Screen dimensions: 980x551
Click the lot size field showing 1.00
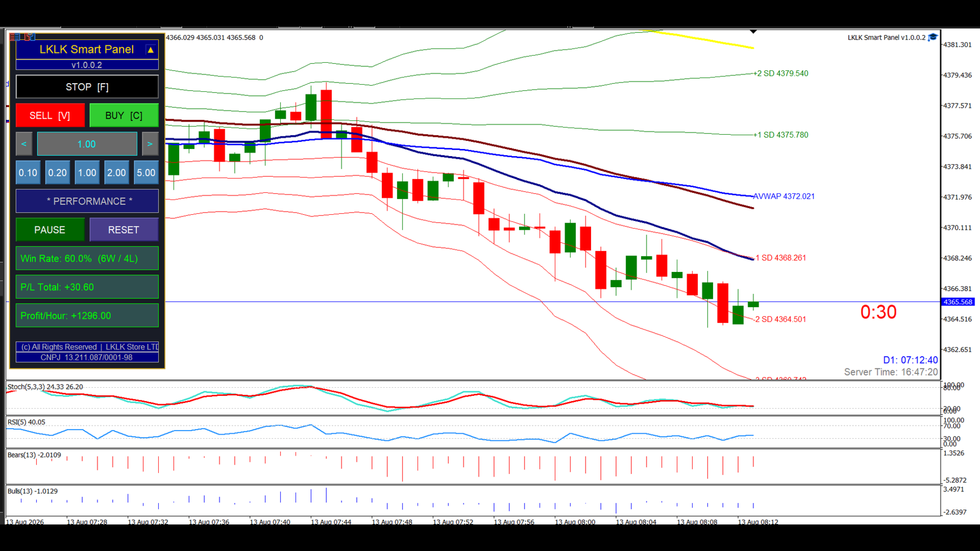tap(87, 144)
